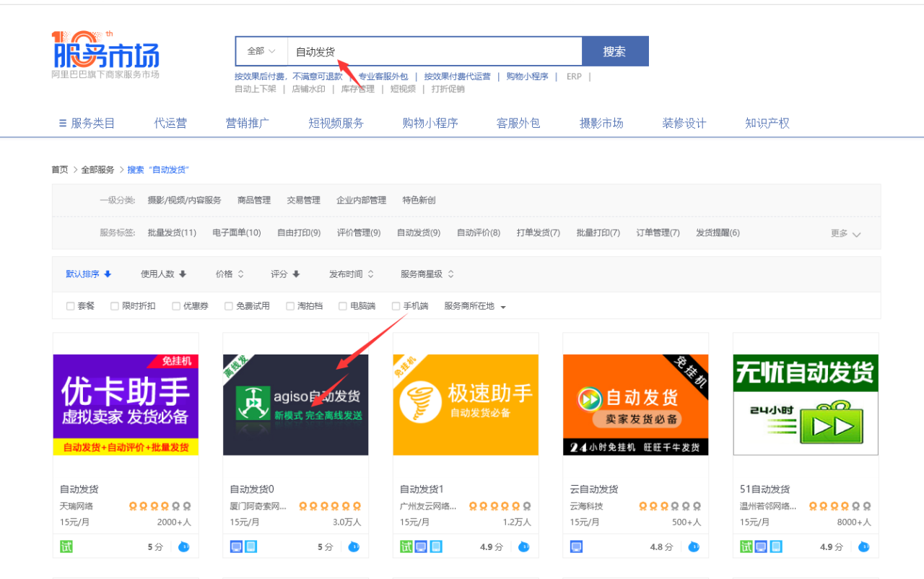924x579 pixels.
Task: Open the 优卡助手 thumbnail
Action: (126, 405)
